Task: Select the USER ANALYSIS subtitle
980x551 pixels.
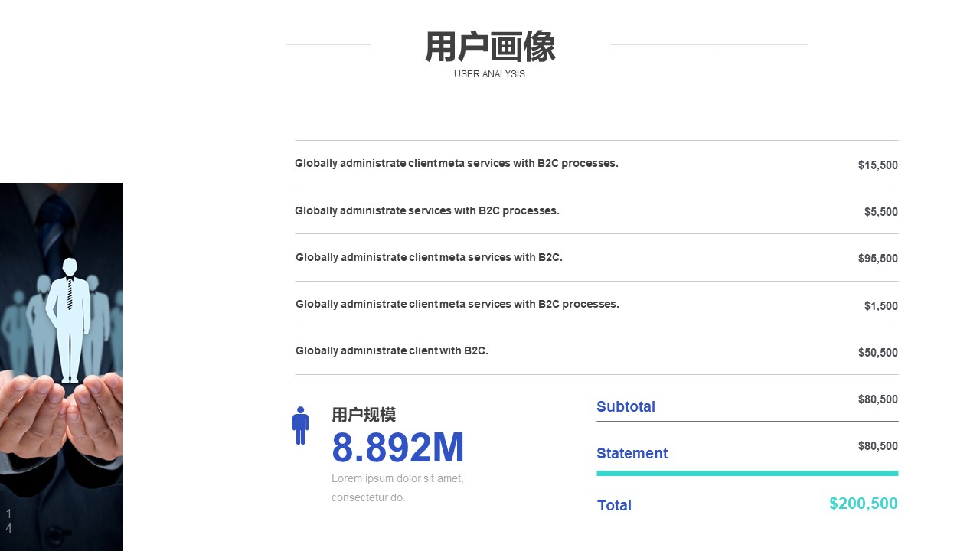Action: point(489,74)
